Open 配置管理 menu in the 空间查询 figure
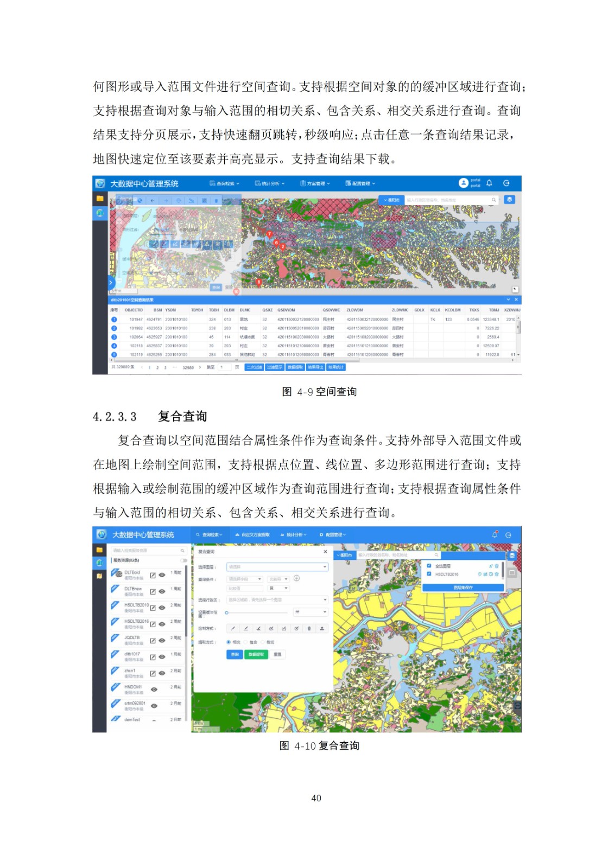This screenshot has height=868, width=614. [360, 183]
